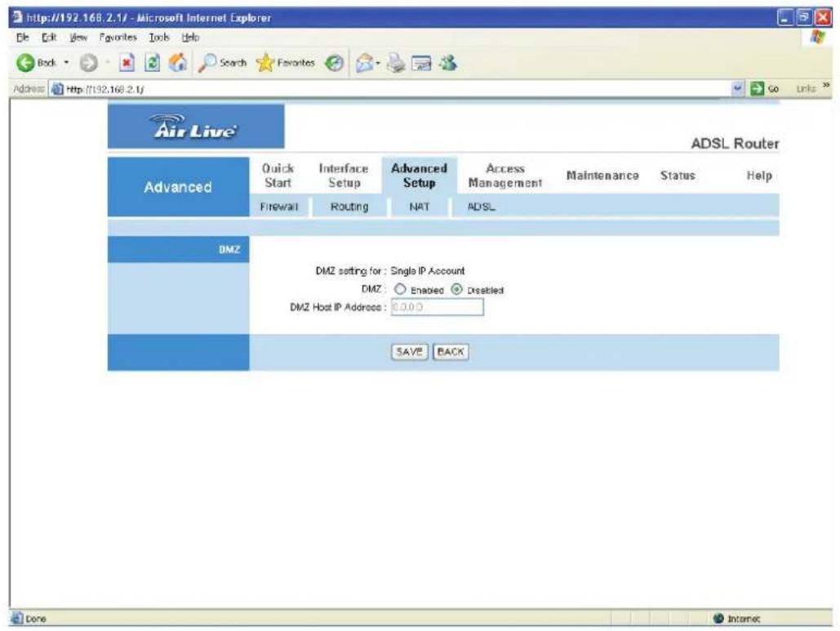Expand the Back button history dropdown
840x631 pixels.
(66, 63)
